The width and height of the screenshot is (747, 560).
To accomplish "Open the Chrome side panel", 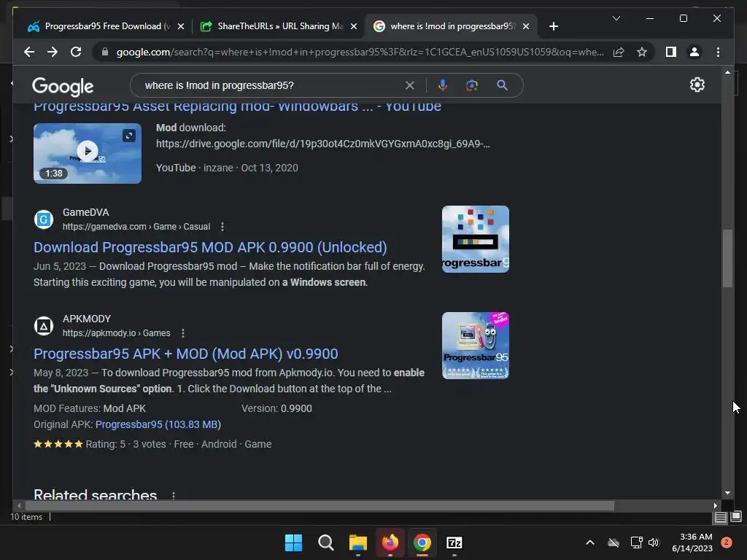I will (671, 52).
